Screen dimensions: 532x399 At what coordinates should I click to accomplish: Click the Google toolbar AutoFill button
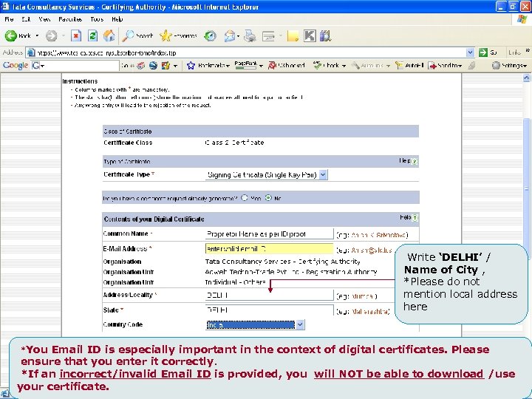tap(410, 65)
